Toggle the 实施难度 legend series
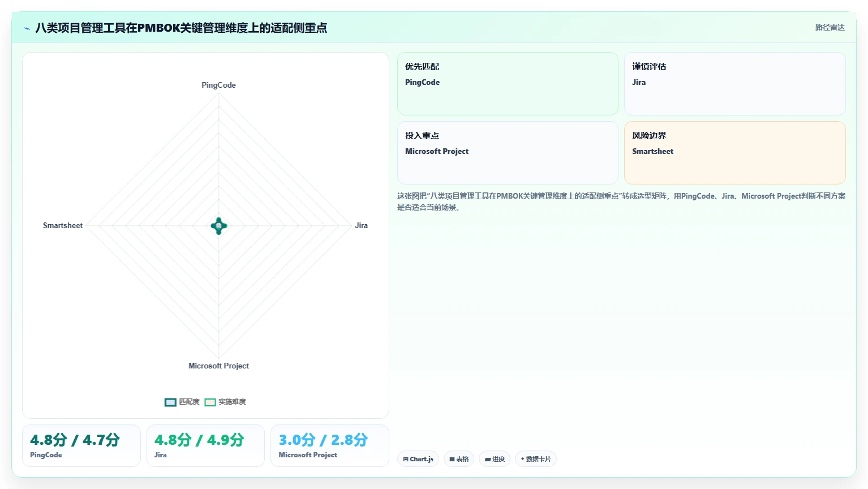This screenshot has height=489, width=868. (x=225, y=402)
